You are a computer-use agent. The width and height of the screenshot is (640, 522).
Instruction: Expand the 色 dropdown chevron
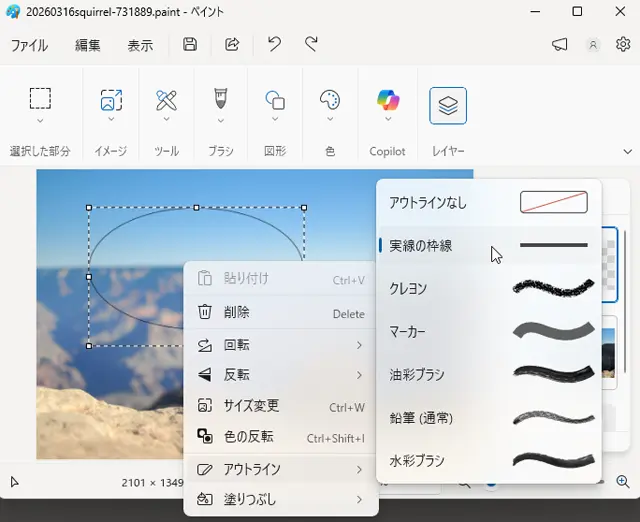coord(330,119)
